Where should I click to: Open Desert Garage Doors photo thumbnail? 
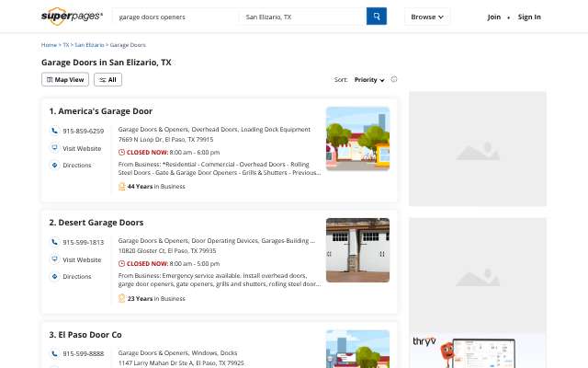357,250
